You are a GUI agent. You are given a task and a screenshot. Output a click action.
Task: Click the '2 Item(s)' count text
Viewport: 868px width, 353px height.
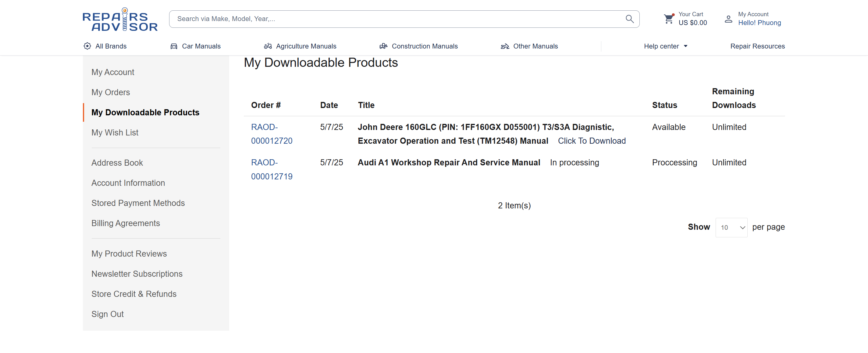coord(514,206)
